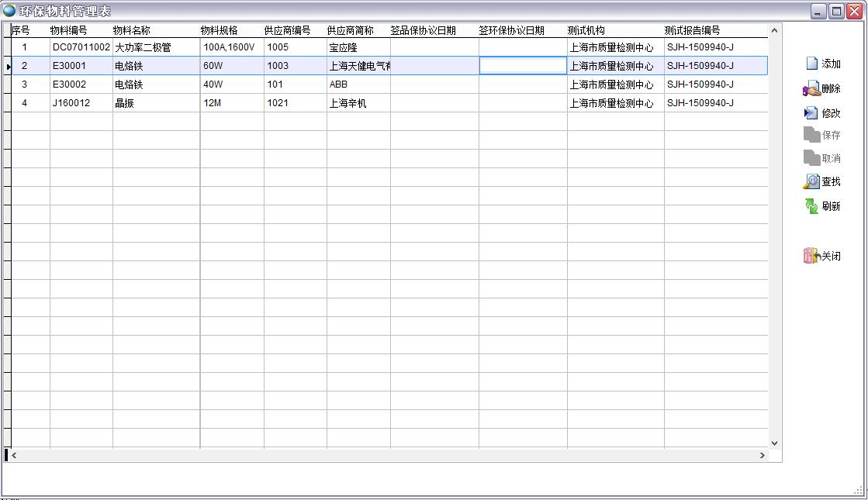Click the vertical scrollbar down arrow
The width and height of the screenshot is (868, 500).
coord(773,443)
